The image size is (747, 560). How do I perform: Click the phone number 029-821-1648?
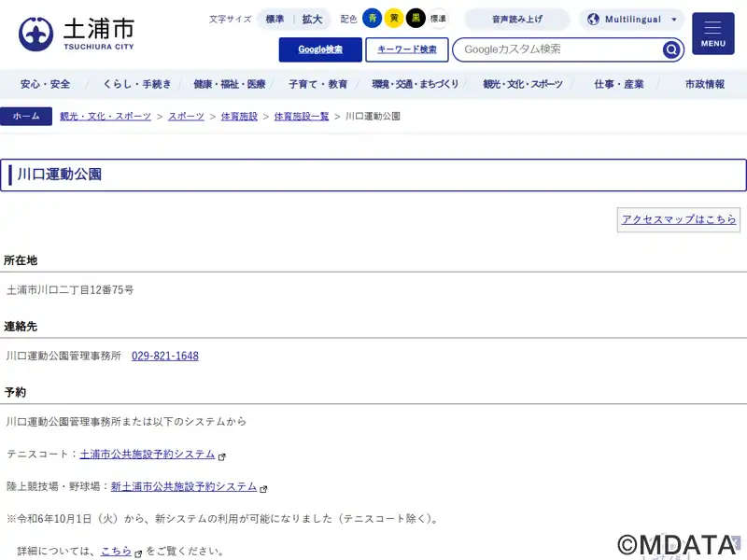[165, 356]
